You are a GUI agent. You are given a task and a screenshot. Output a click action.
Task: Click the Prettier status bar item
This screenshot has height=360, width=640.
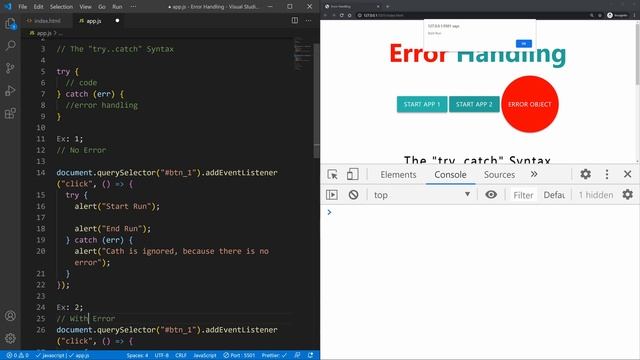coord(274,356)
